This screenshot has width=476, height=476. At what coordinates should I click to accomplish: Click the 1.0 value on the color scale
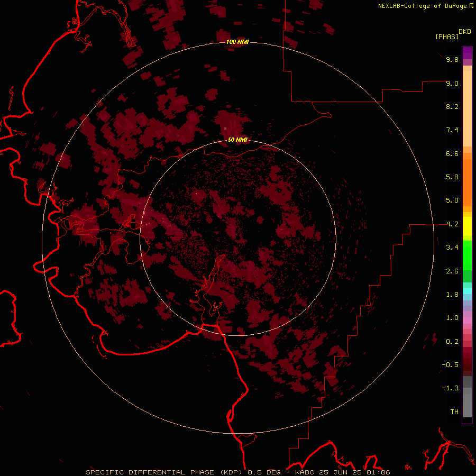(x=452, y=318)
